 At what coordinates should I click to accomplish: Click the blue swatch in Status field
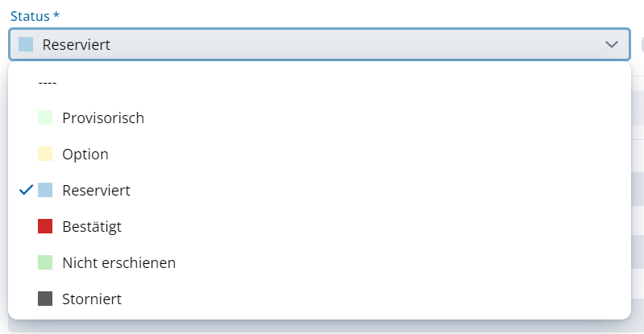point(26,44)
